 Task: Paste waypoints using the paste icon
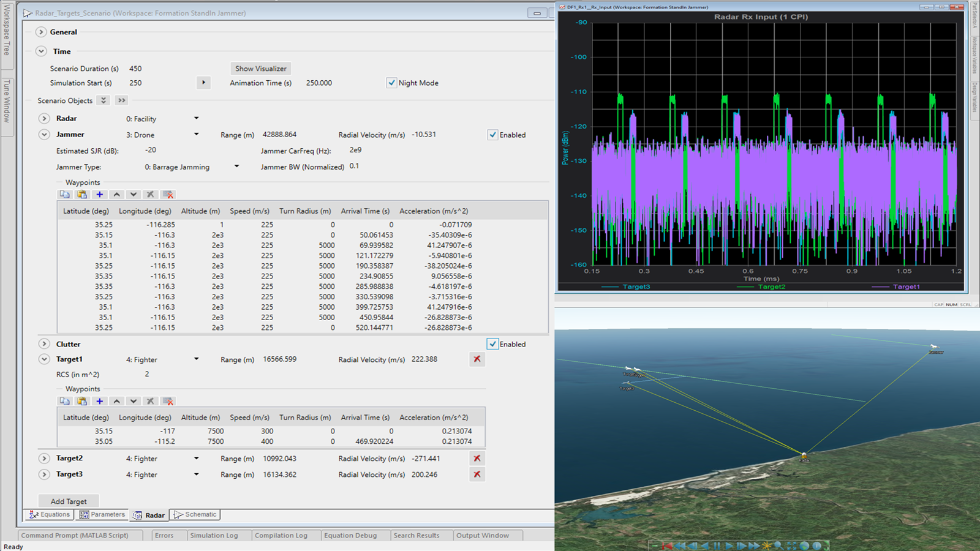[x=82, y=194]
